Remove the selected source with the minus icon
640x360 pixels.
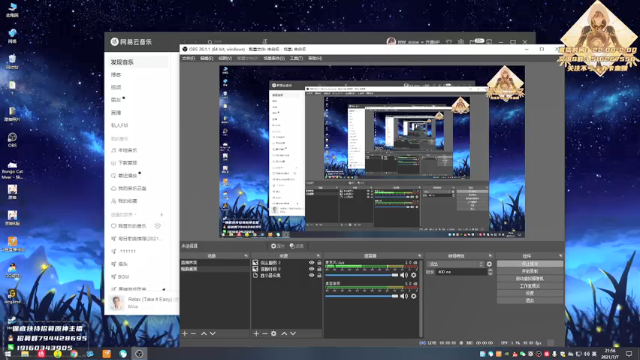click(264, 333)
